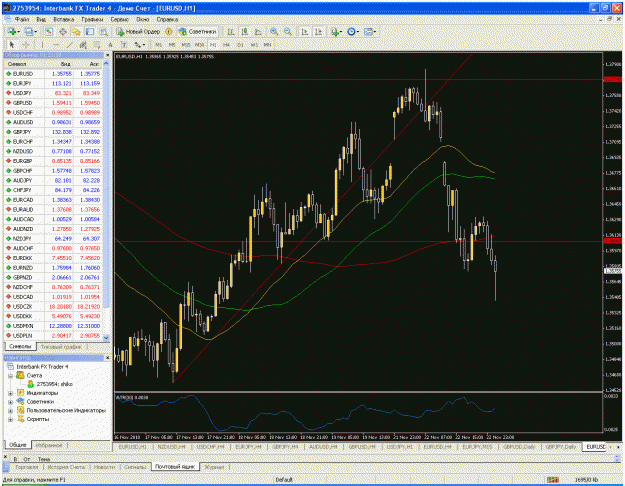The height and width of the screenshot is (486, 625).
Task: Select the Vertical Line drawing tool
Action: [x=42, y=45]
